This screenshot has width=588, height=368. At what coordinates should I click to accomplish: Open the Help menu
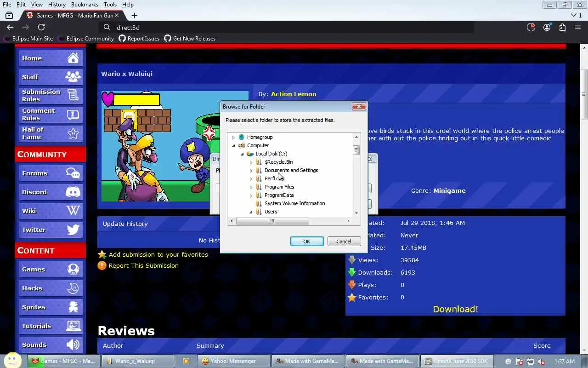128,4
